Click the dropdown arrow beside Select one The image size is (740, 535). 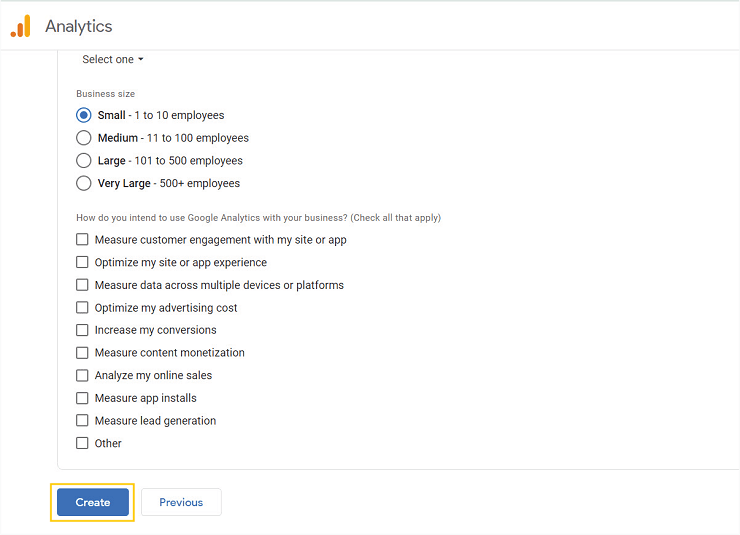[x=141, y=59]
